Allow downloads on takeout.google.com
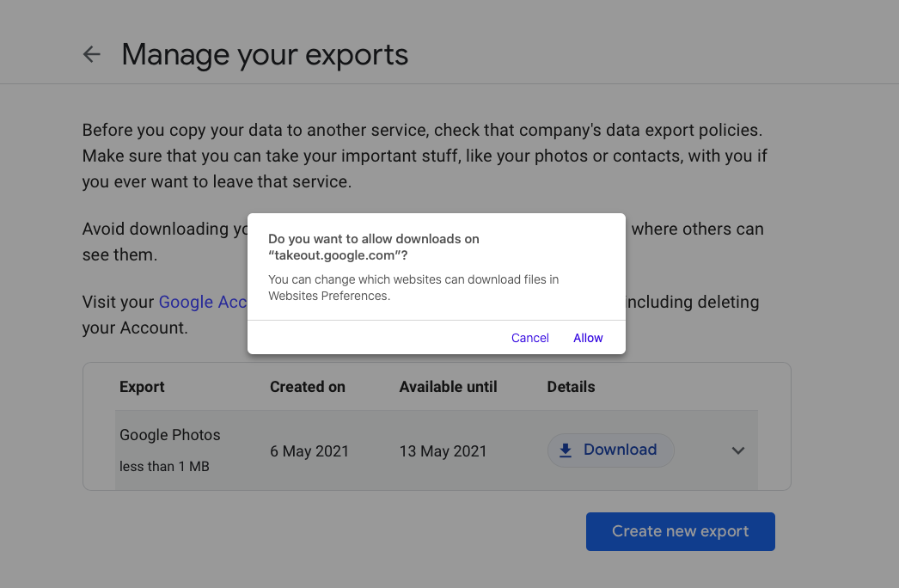 coord(588,338)
